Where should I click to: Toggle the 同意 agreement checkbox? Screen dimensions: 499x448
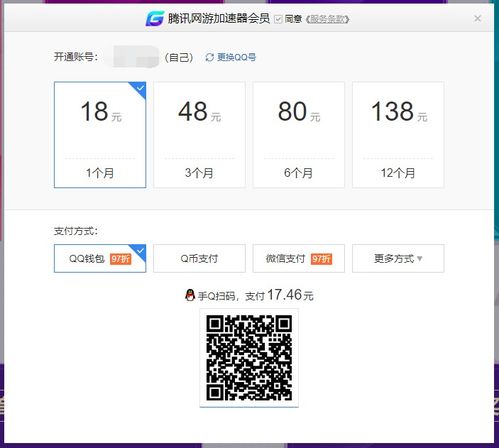click(x=278, y=19)
